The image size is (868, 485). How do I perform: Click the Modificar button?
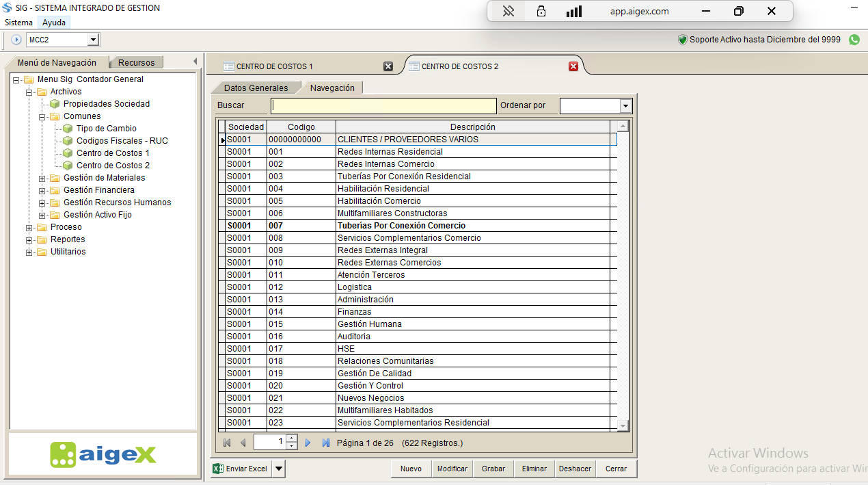tap(452, 469)
